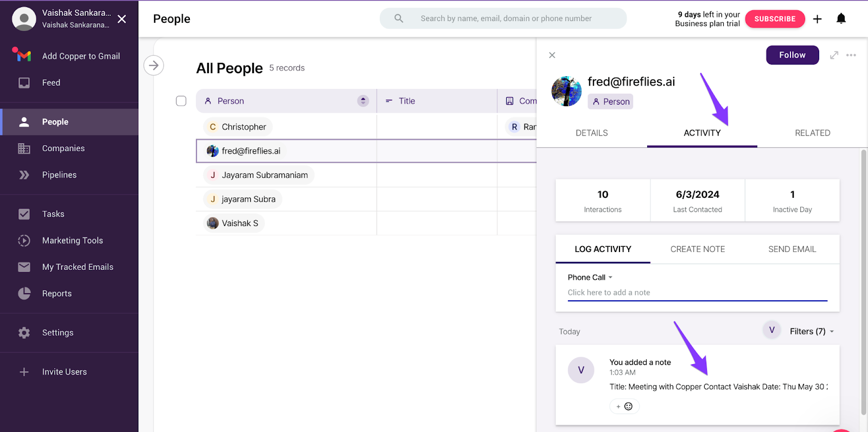
Task: Open the Phone Call activity type dropdown
Action: (590, 277)
